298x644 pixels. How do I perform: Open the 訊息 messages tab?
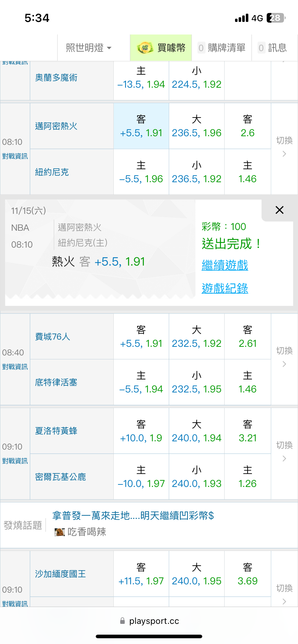[x=272, y=48]
